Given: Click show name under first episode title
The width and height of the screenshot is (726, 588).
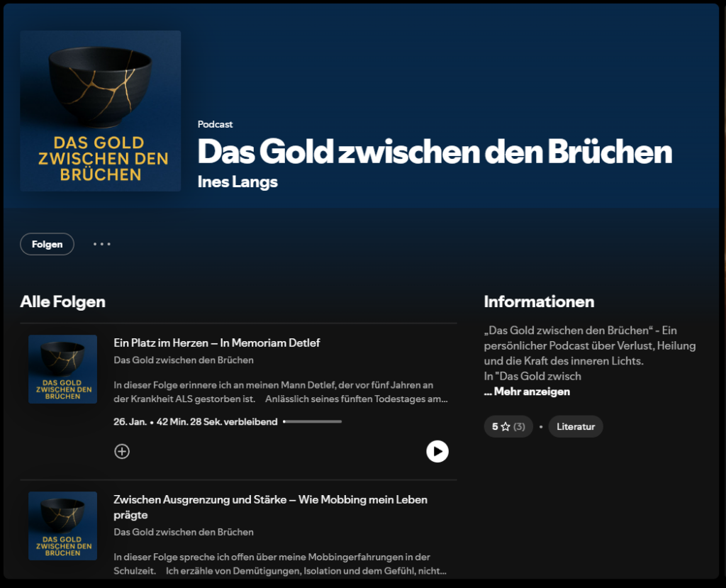Looking at the screenshot, I should click(184, 360).
